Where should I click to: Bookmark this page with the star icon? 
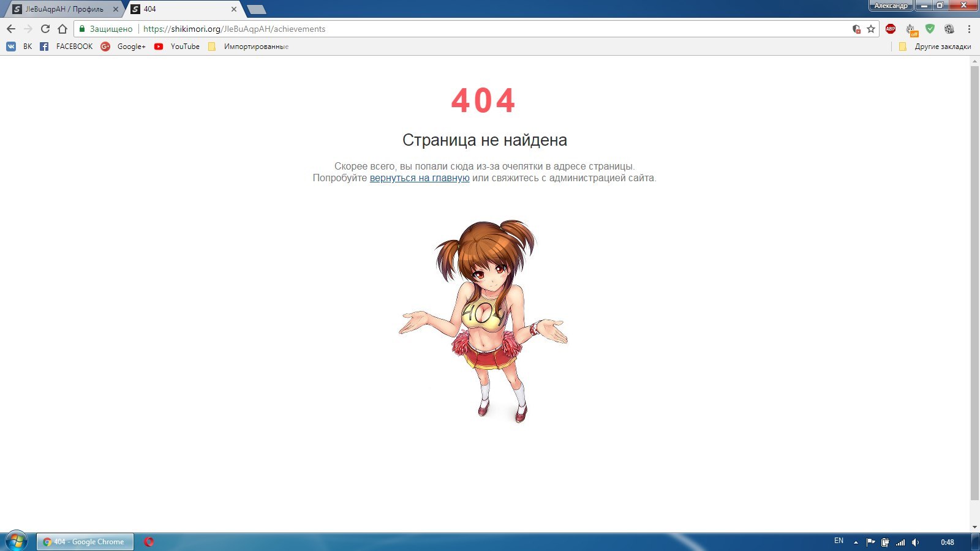[x=871, y=29]
